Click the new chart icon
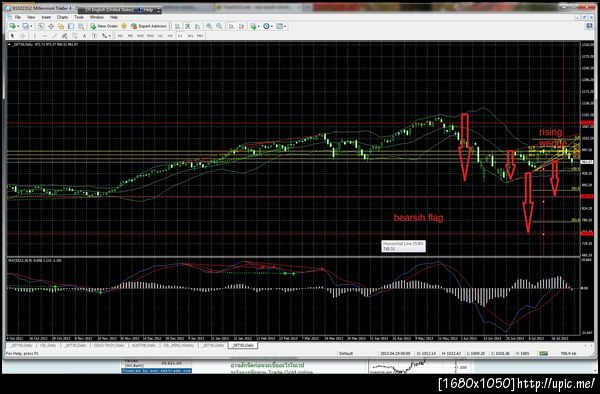Viewport: 600px width, 394px height. [13, 26]
